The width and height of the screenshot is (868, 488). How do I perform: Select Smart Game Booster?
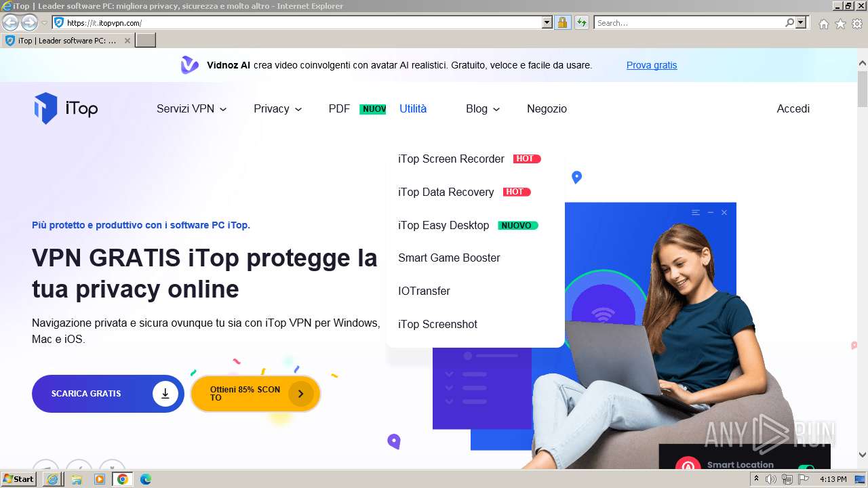[x=449, y=258]
